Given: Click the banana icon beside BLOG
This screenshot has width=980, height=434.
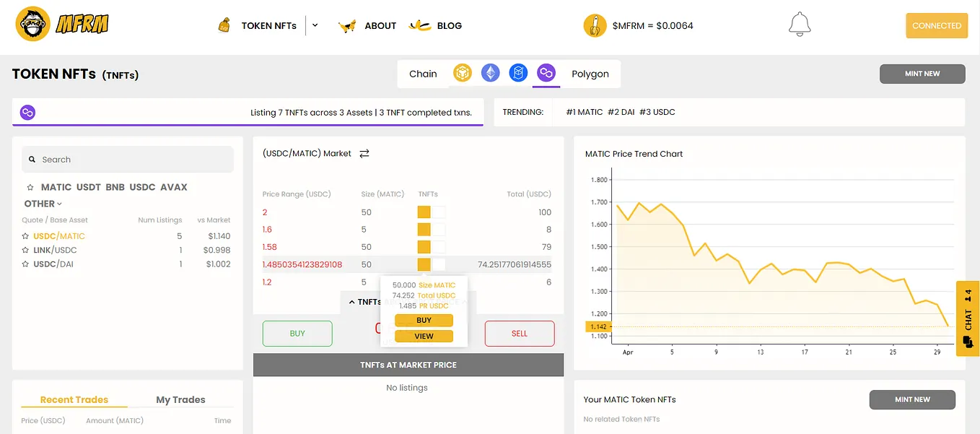Looking at the screenshot, I should (x=420, y=26).
